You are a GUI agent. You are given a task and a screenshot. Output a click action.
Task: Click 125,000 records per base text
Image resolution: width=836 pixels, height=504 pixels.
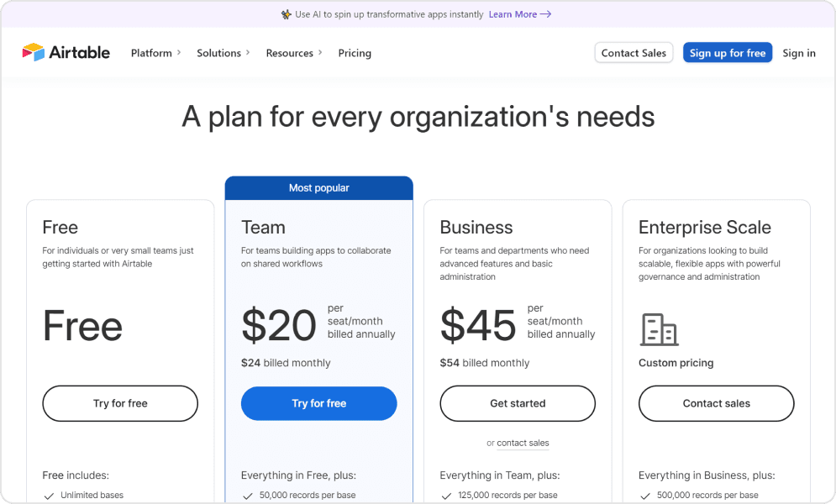(x=507, y=495)
